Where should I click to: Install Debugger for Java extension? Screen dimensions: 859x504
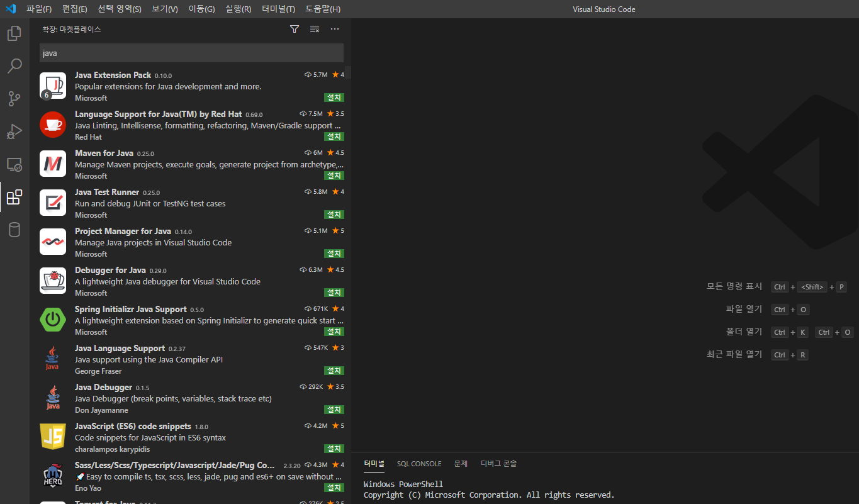pyautogui.click(x=334, y=293)
